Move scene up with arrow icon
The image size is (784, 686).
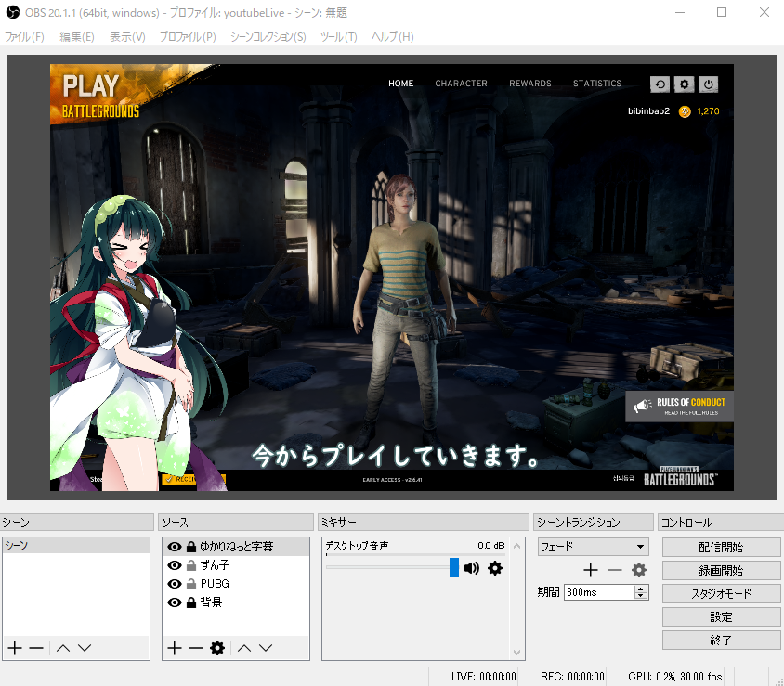(x=63, y=648)
